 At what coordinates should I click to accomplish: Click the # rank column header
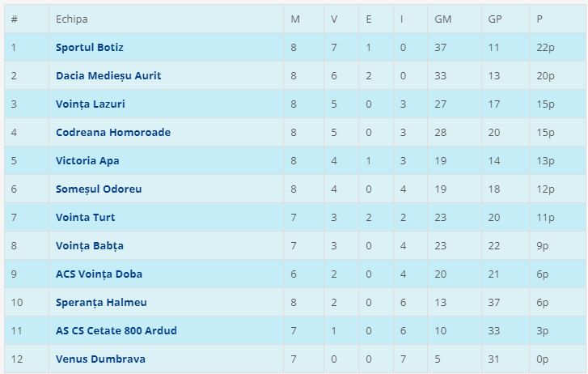click(15, 19)
